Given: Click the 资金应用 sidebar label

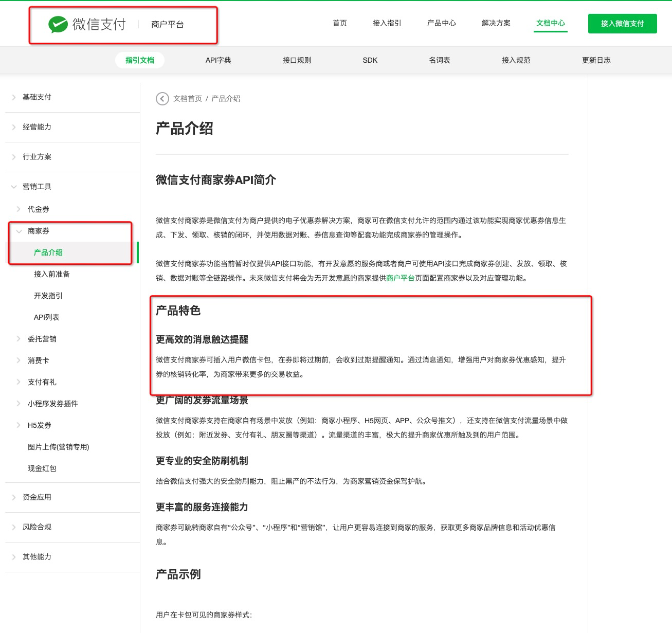Looking at the screenshot, I should [x=37, y=497].
